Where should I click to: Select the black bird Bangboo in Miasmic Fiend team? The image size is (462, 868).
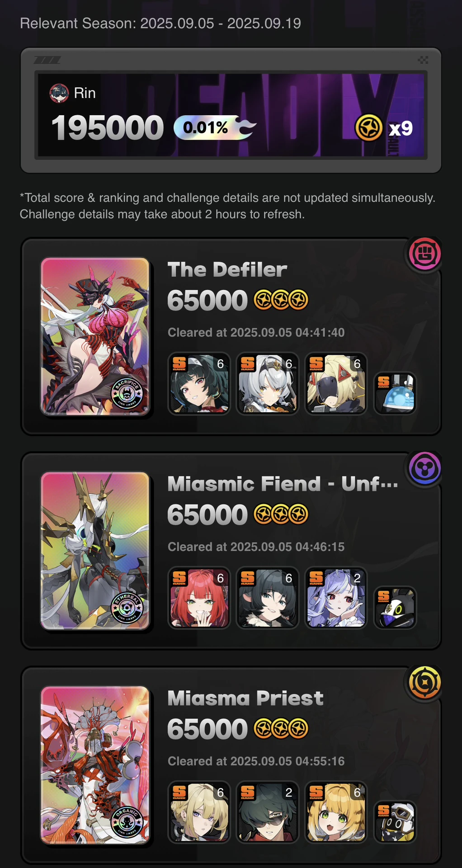[395, 608]
